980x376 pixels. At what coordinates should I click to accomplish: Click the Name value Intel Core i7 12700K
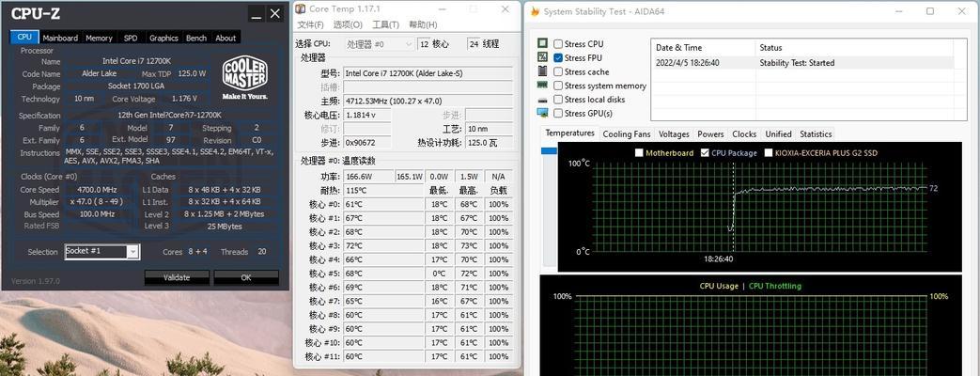pyautogui.click(x=137, y=61)
